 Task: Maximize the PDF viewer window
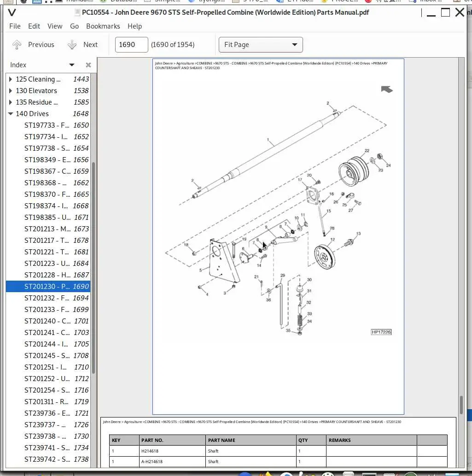(x=445, y=12)
